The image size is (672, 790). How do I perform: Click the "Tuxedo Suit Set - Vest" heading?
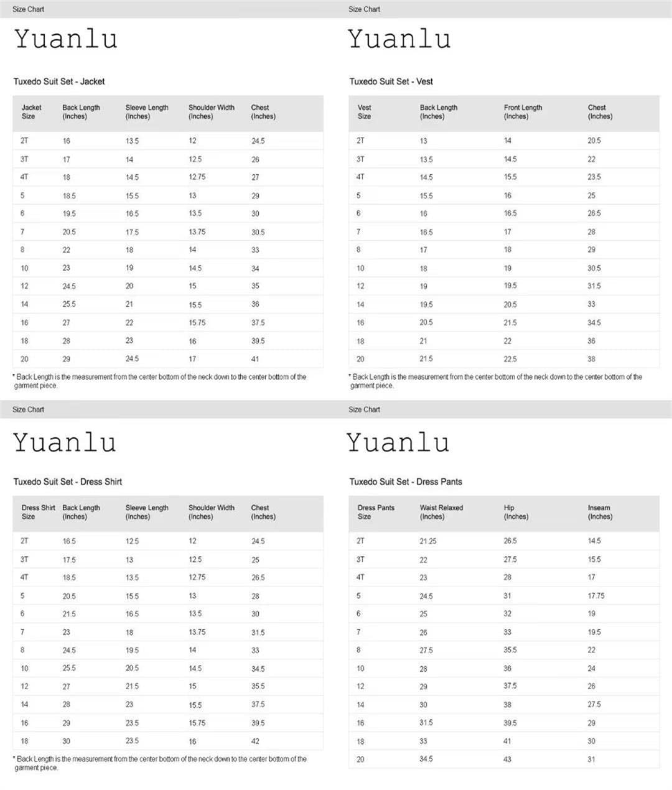coord(391,81)
